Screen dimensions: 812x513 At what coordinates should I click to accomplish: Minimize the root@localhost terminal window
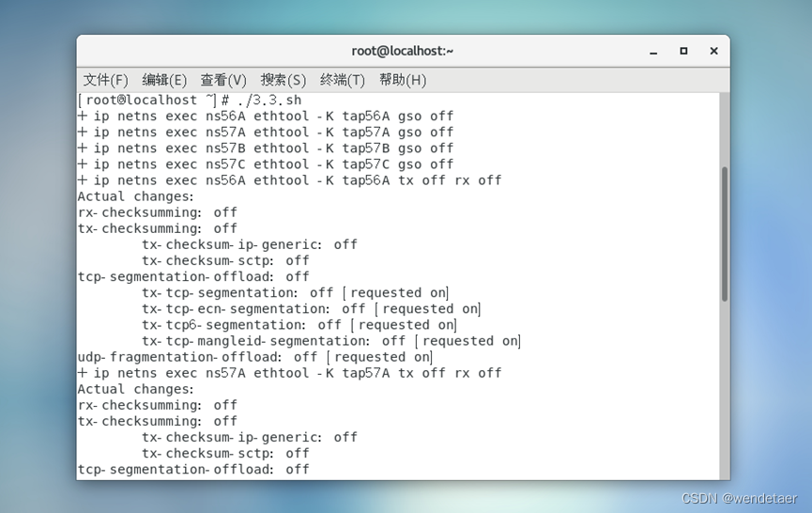coord(653,52)
